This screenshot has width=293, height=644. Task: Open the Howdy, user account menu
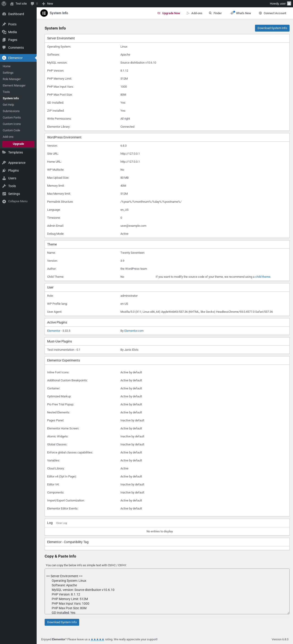point(277,3)
